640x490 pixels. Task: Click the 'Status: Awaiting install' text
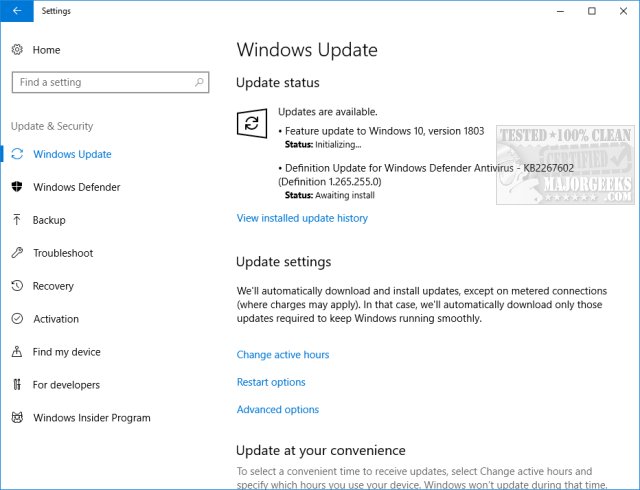(329, 195)
